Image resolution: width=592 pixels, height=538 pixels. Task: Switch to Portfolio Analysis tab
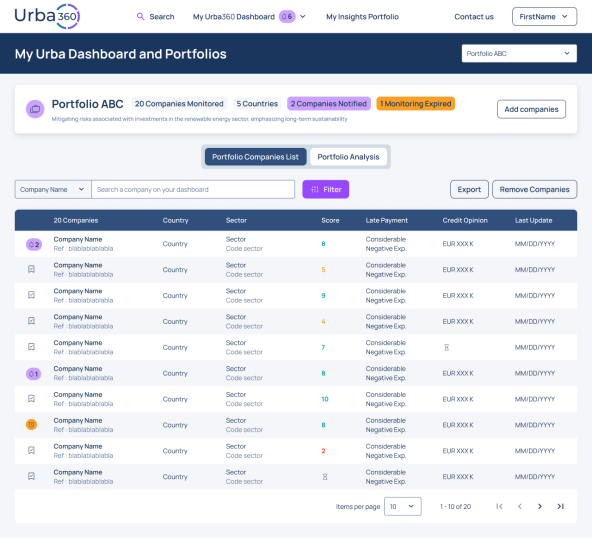pyautogui.click(x=348, y=157)
